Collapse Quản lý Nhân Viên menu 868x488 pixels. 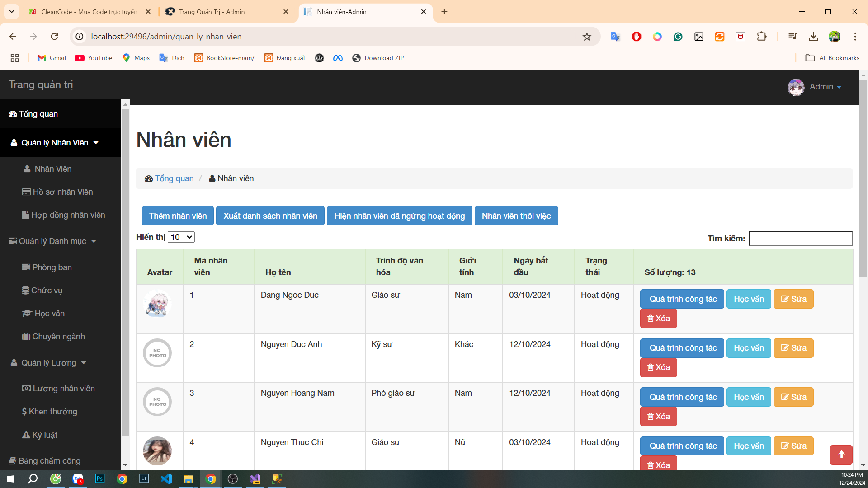[61, 143]
